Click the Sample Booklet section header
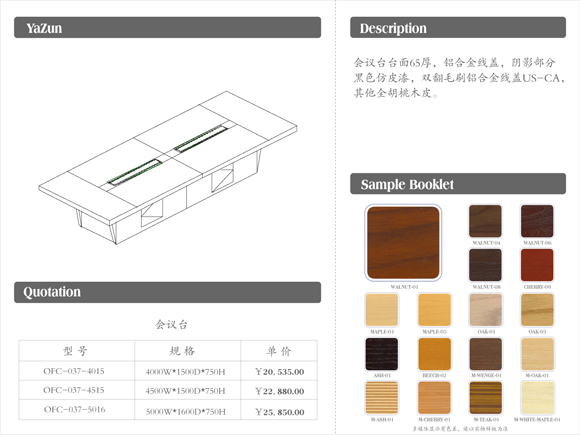Image resolution: width=580 pixels, height=435 pixels. pos(458,184)
